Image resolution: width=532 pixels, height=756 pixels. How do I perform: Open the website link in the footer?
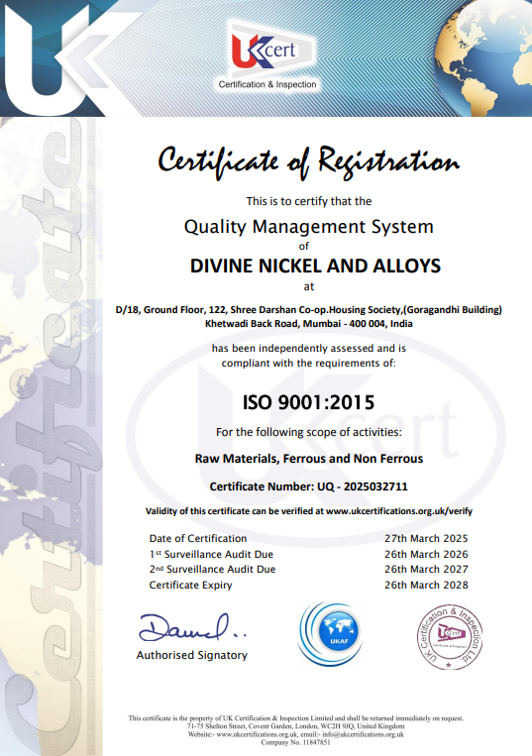click(258, 735)
